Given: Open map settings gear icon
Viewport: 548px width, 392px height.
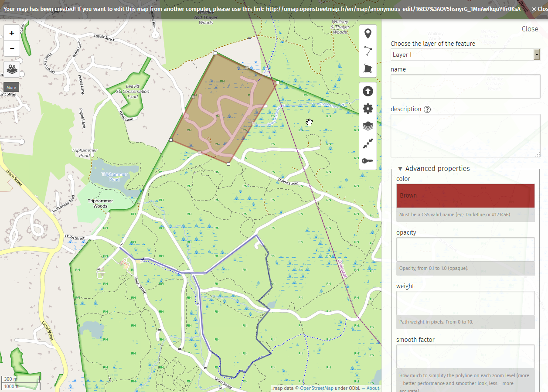Looking at the screenshot, I should coord(368,109).
